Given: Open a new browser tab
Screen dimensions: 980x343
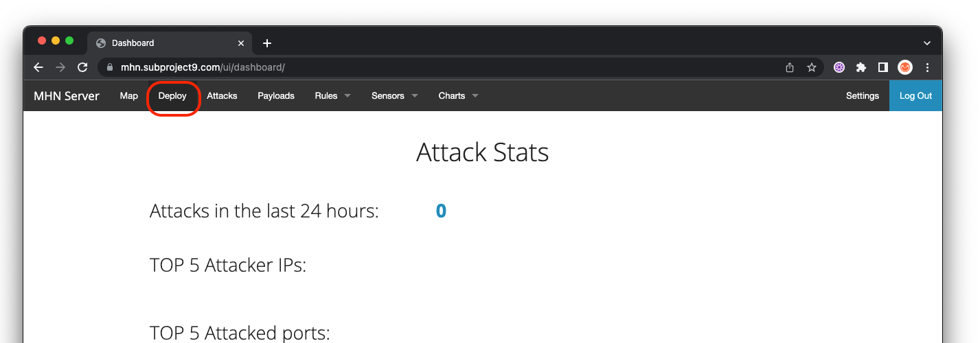Looking at the screenshot, I should tap(267, 43).
